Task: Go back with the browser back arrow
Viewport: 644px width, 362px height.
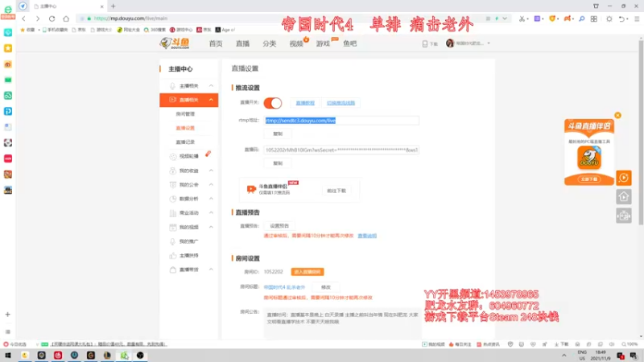Action: coord(23,19)
